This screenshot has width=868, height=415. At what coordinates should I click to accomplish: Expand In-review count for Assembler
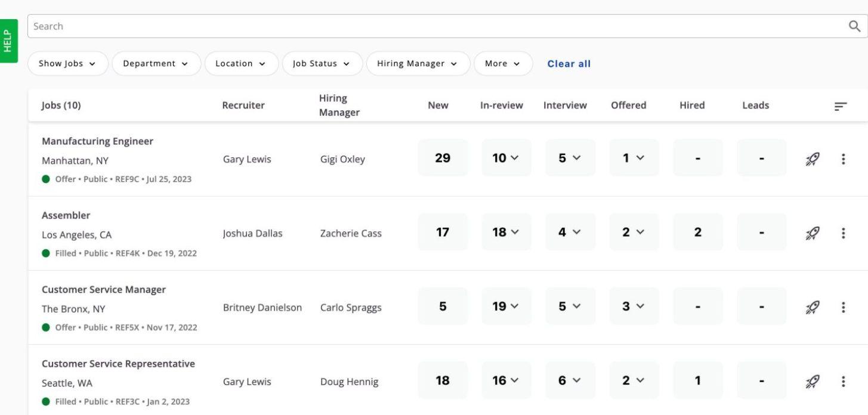point(506,233)
